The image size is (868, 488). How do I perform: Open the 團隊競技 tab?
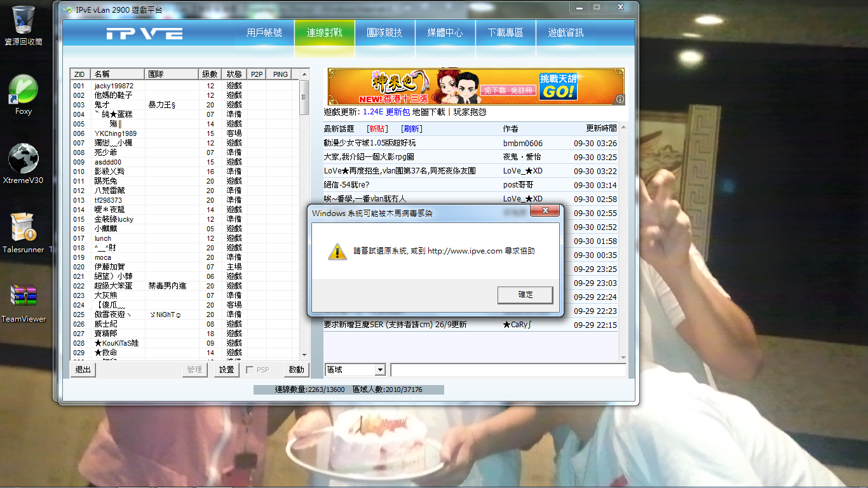click(x=384, y=33)
